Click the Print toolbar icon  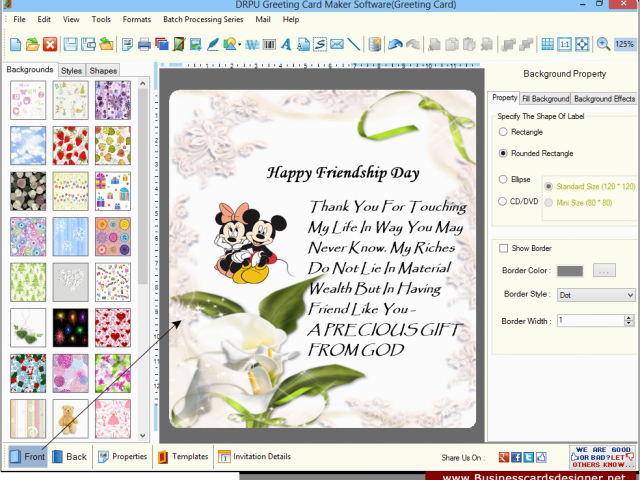click(x=144, y=44)
